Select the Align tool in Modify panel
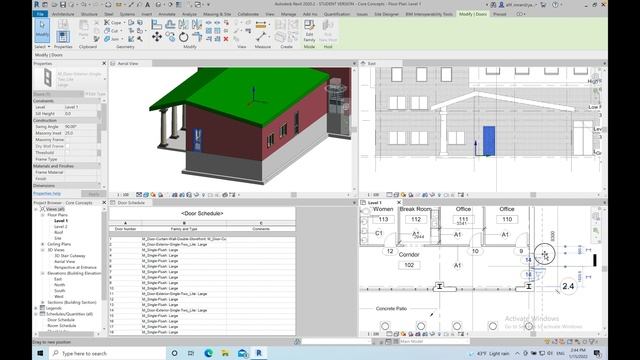 click(156, 24)
